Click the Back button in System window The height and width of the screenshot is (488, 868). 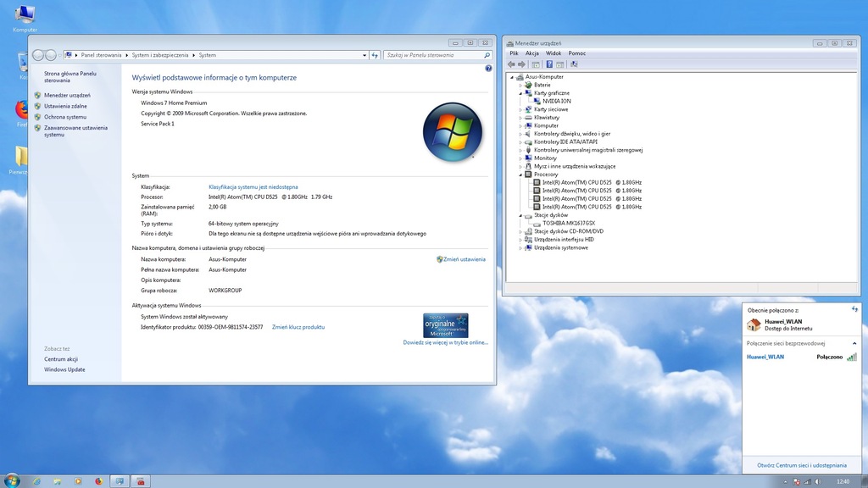[x=38, y=55]
